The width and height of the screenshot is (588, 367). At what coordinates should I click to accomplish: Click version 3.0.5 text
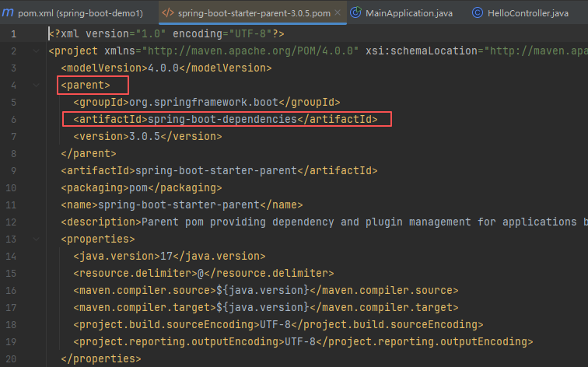148,136
